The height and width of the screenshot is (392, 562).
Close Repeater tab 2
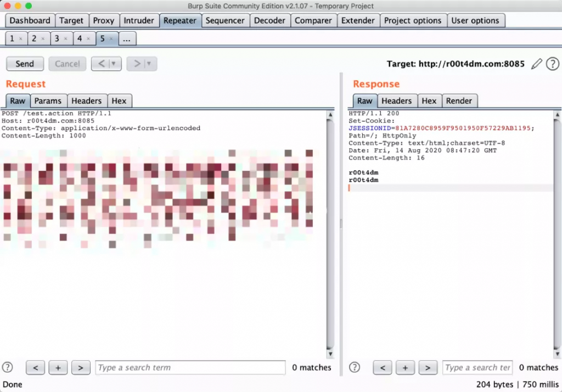pos(43,39)
